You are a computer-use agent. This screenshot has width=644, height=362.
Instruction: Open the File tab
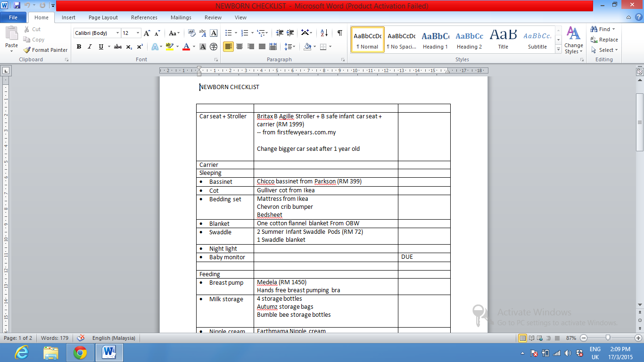(13, 17)
